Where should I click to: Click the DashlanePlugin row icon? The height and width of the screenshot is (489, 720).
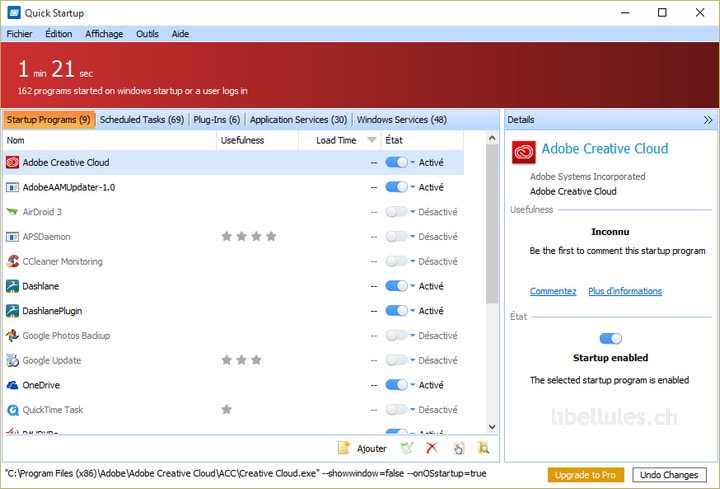point(12,311)
